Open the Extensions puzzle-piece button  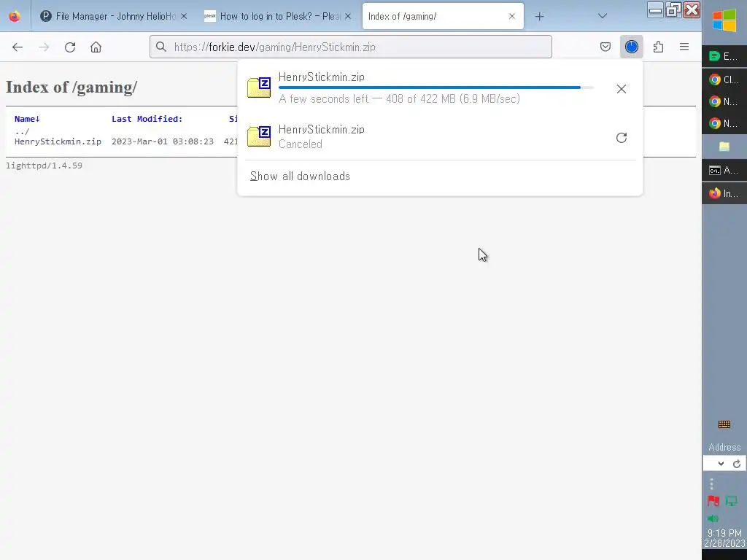coord(658,47)
